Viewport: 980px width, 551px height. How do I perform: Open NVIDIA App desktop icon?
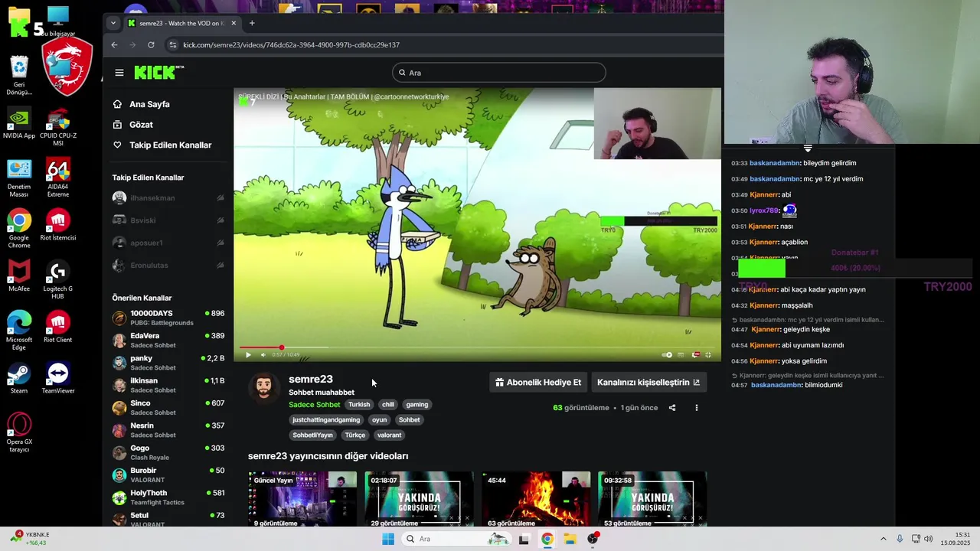point(19,124)
